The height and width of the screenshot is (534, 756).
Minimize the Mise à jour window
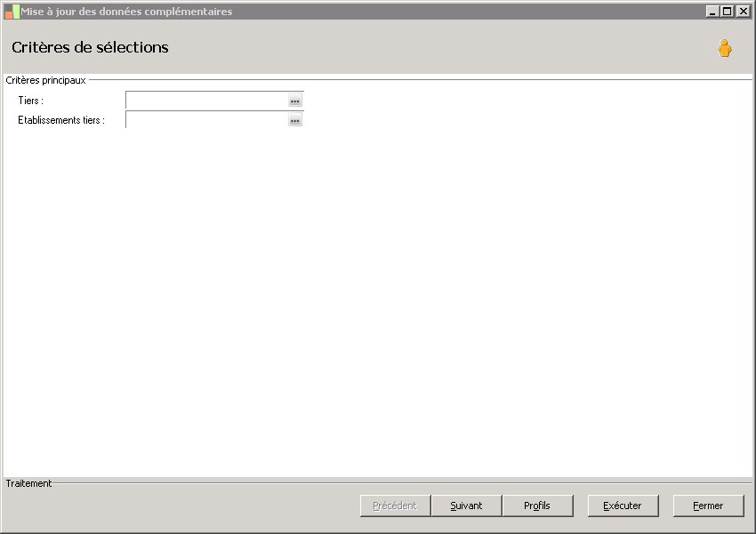[712, 11]
